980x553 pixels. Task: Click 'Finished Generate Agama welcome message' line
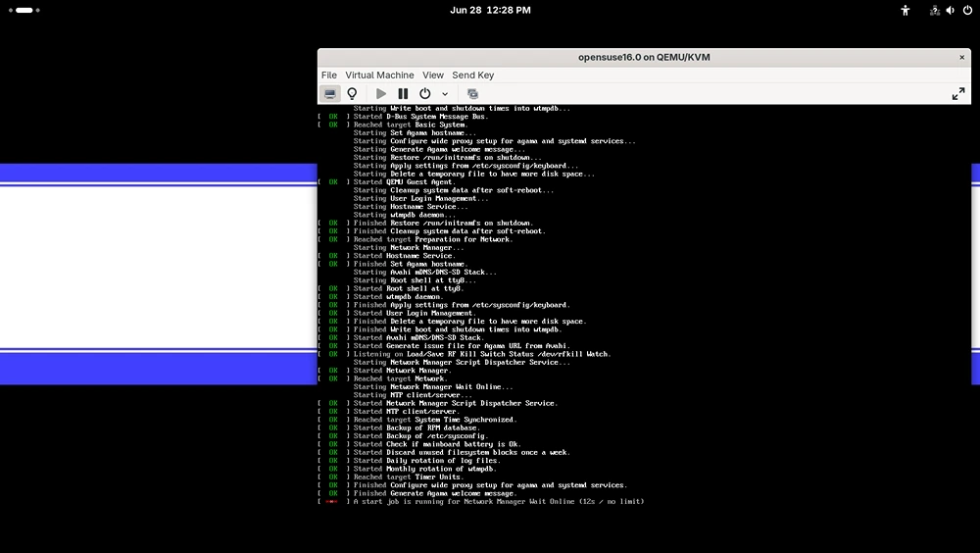[417, 493]
